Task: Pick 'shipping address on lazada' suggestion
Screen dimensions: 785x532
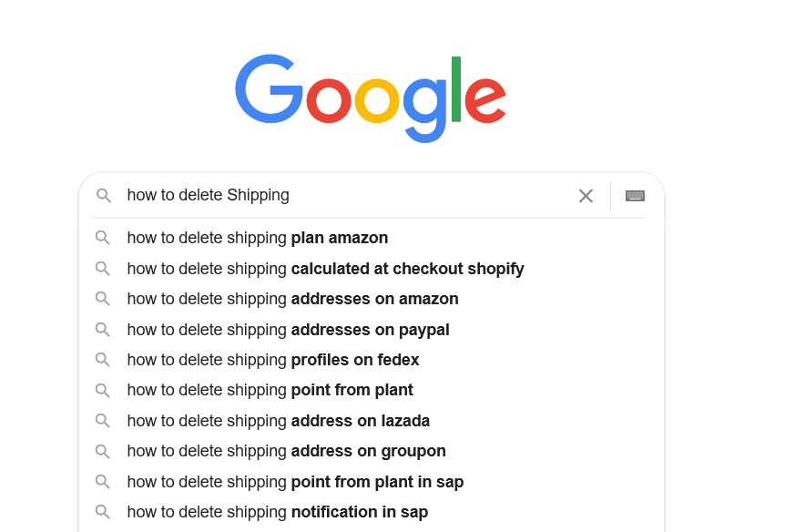Action: 278,421
